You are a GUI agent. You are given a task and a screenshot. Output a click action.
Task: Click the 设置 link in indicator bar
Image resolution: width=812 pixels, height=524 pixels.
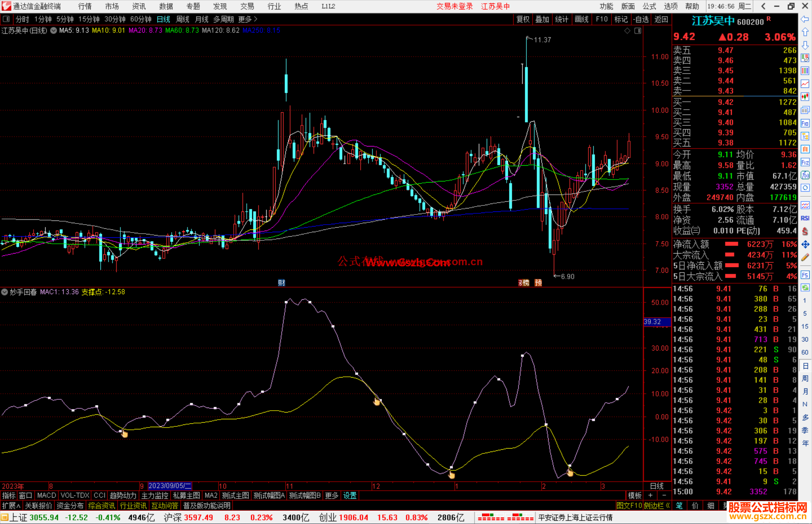click(350, 495)
